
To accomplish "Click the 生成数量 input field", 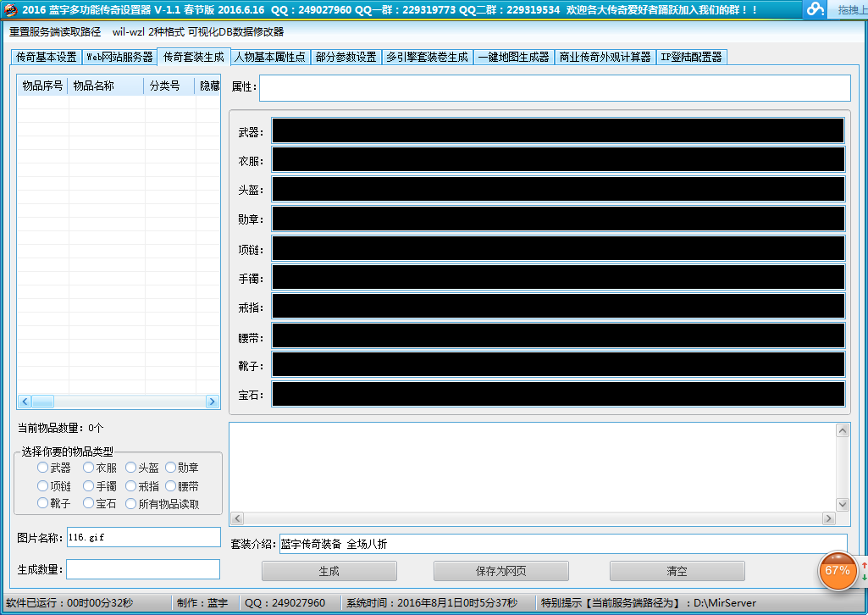I will [143, 569].
